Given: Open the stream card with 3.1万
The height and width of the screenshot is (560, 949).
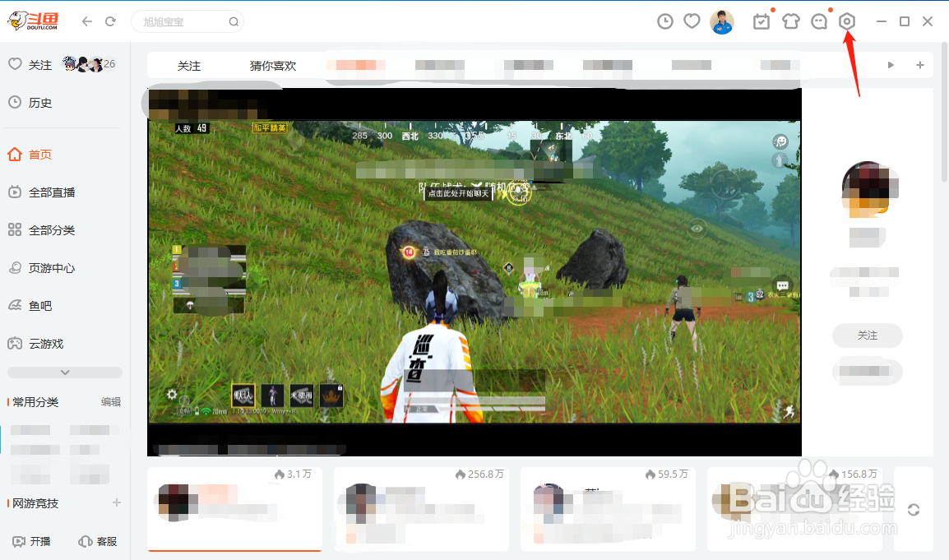Looking at the screenshot, I should [x=235, y=508].
